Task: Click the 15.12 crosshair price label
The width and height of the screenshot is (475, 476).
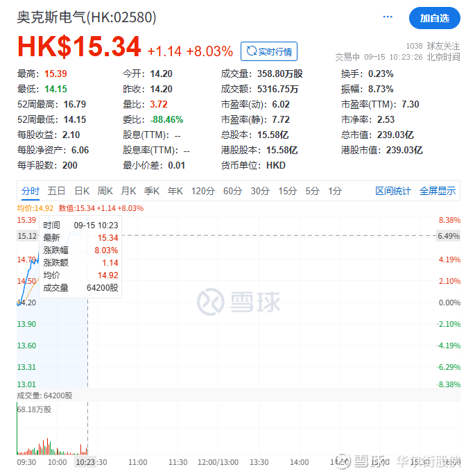Action: coord(27,236)
